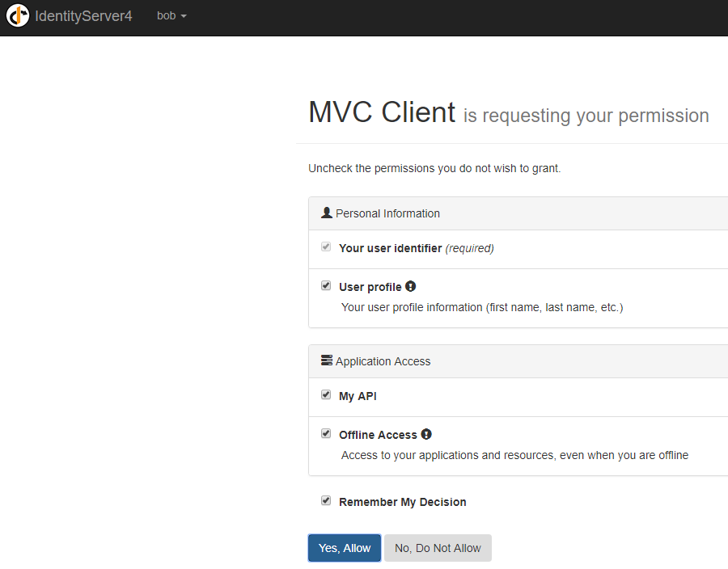The image size is (728, 569).
Task: Toggle the Remember My Decision checkbox
Action: click(326, 500)
